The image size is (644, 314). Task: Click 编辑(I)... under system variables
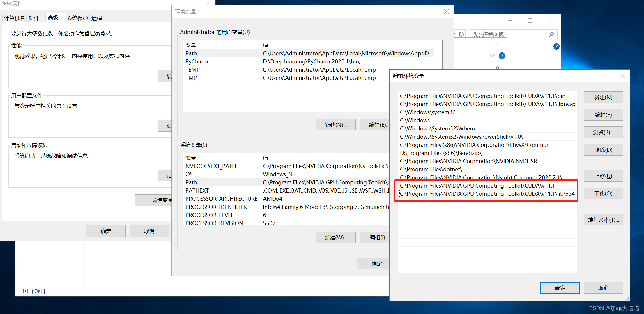coord(375,237)
